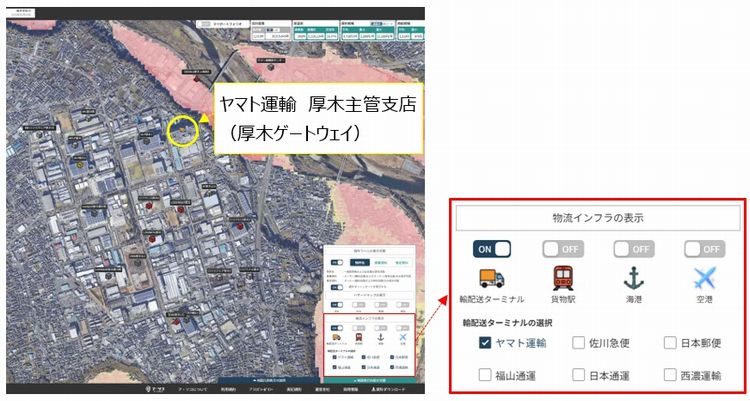Select the dark highlighted tab in the map's side panel

pyautogui.click(x=360, y=262)
